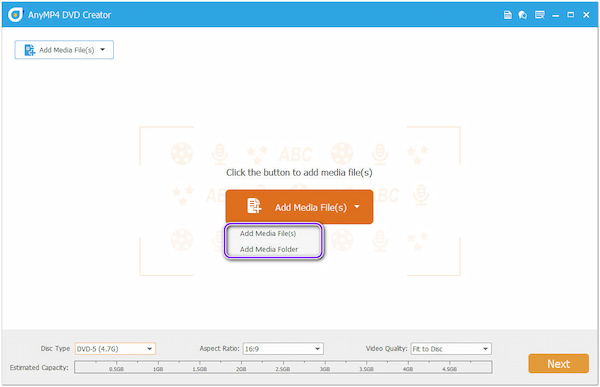
Task: Click the Disc Type label
Action: tap(55, 348)
